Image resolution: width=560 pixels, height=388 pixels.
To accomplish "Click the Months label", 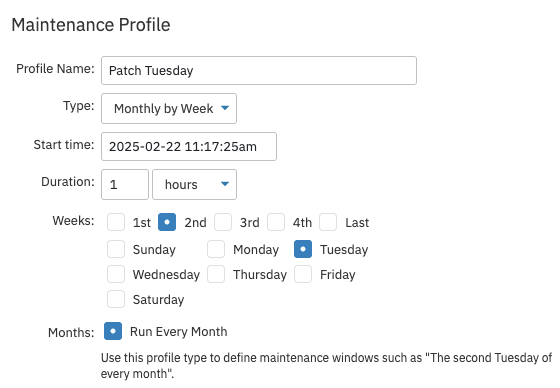I will (71, 333).
